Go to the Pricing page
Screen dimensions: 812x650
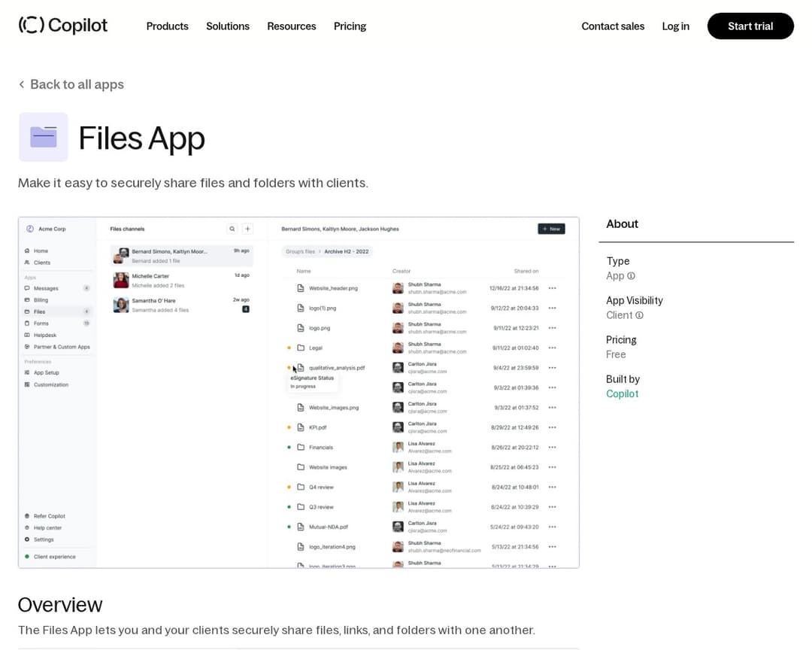[350, 26]
